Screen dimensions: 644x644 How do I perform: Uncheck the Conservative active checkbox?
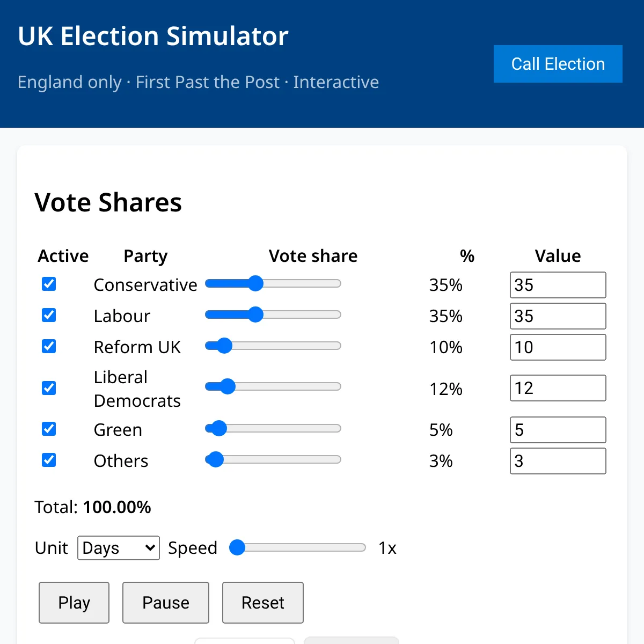49,284
